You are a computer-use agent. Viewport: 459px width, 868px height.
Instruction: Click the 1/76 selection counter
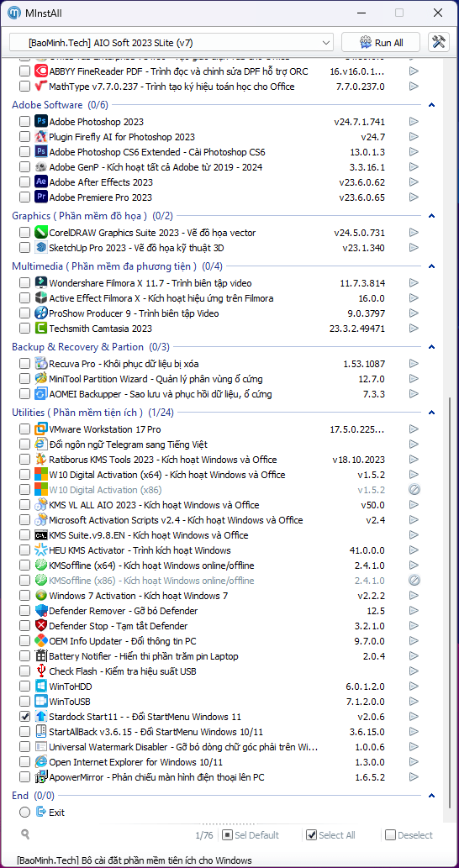[204, 834]
